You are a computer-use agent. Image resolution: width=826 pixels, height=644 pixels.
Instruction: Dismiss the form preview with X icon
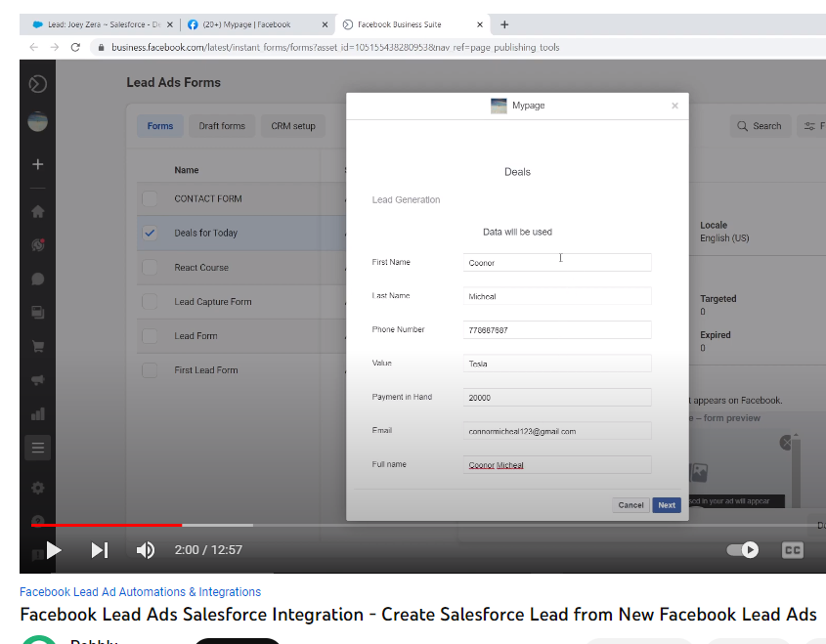(x=786, y=443)
